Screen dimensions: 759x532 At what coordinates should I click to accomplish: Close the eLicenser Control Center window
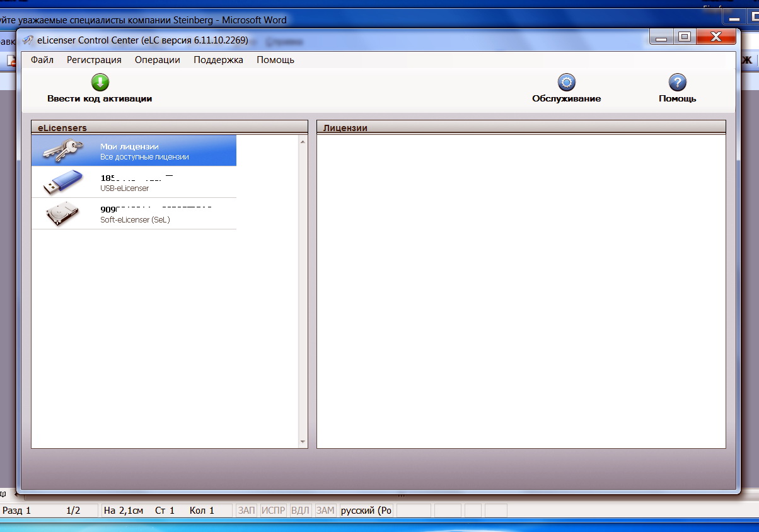click(x=716, y=37)
